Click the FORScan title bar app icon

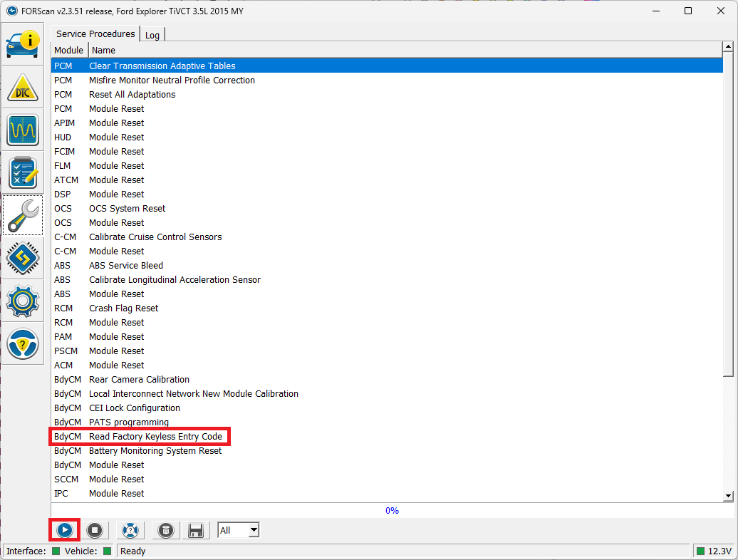point(12,11)
